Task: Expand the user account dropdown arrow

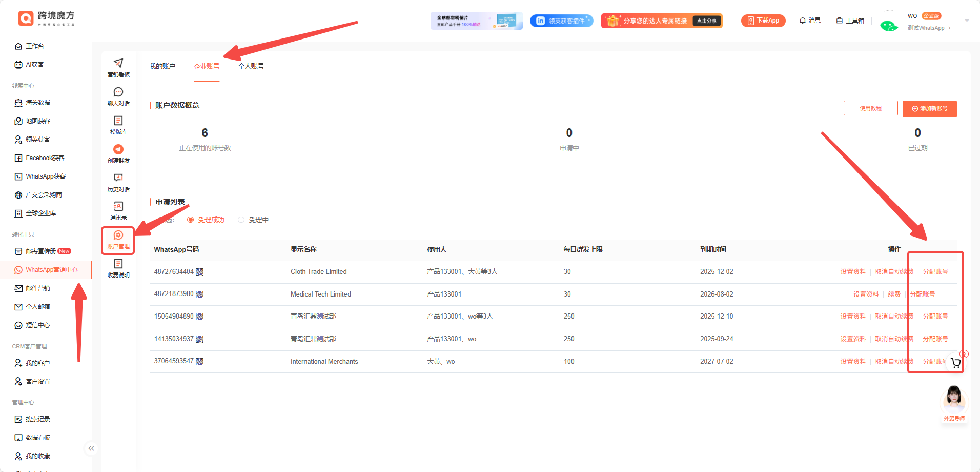Action: click(x=967, y=21)
